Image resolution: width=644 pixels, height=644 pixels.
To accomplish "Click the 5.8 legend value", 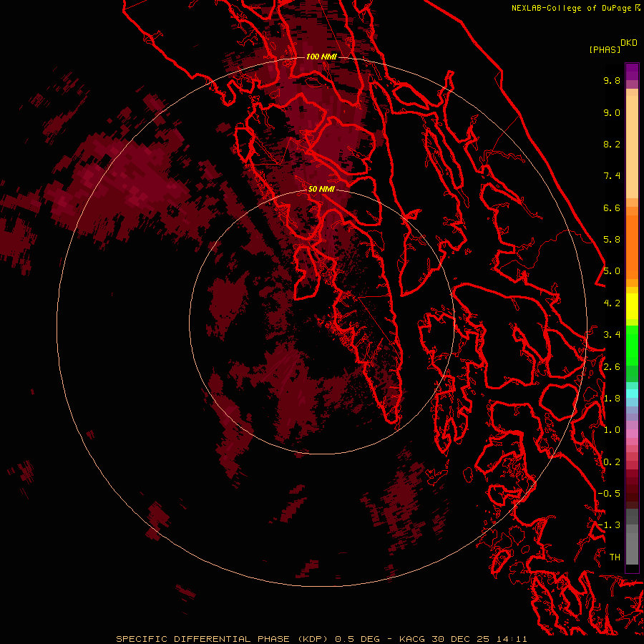I will (612, 240).
